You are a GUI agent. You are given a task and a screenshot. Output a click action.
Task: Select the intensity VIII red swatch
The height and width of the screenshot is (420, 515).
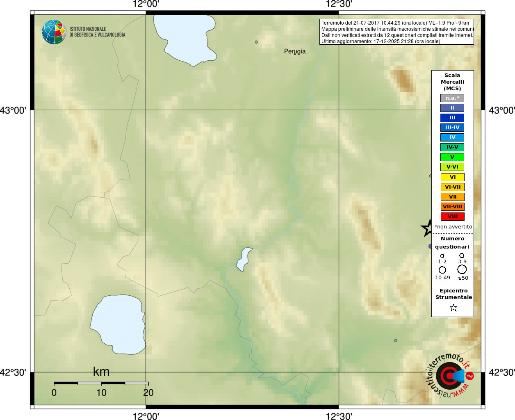[452, 217]
